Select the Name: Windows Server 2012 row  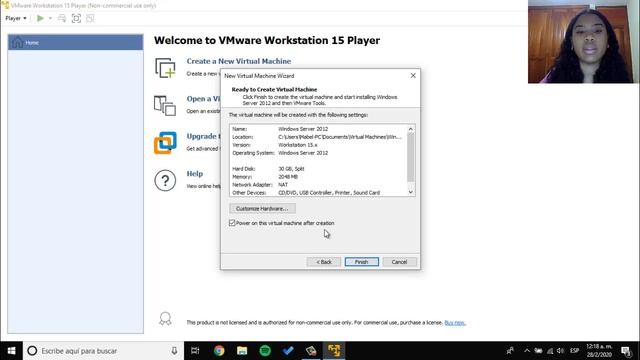pyautogui.click(x=318, y=129)
